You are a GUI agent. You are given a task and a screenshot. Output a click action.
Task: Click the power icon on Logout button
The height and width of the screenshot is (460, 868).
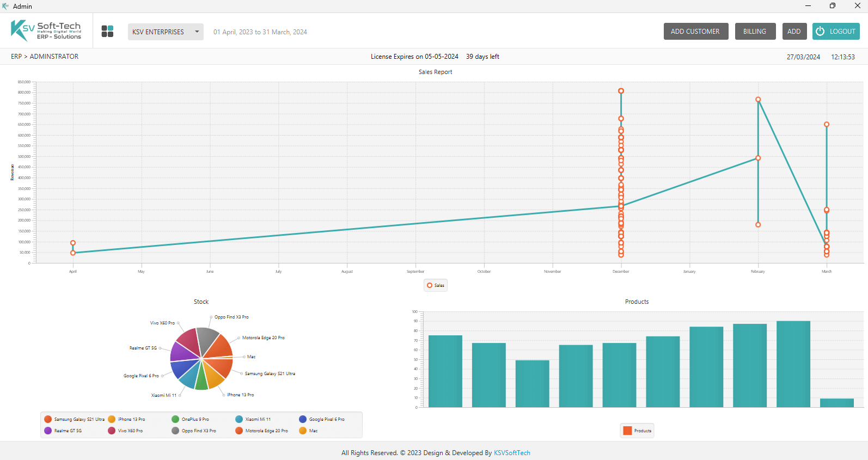tap(820, 32)
